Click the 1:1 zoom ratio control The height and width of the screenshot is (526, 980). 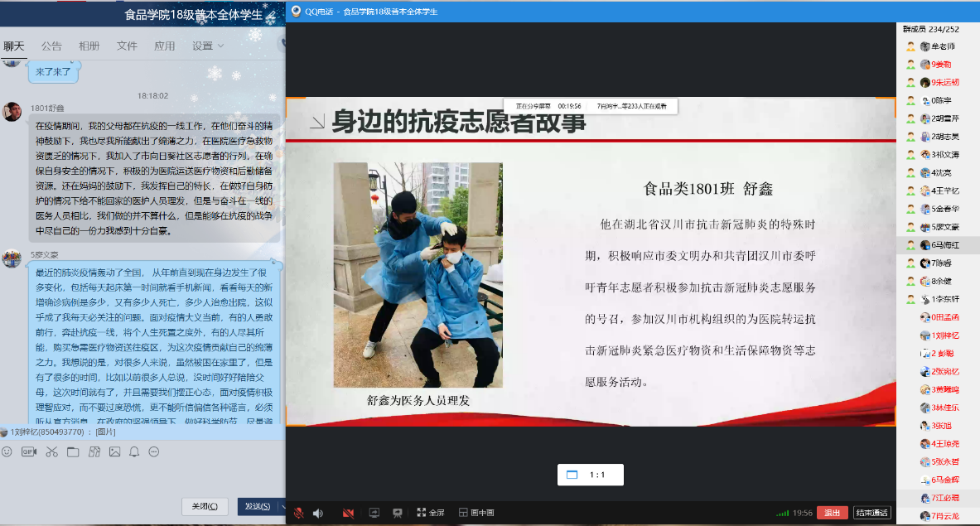[x=590, y=475]
